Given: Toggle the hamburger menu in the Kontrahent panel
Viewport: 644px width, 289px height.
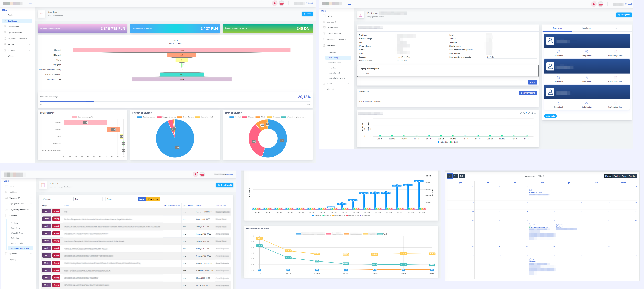Looking at the screenshot, I should pos(349,4).
